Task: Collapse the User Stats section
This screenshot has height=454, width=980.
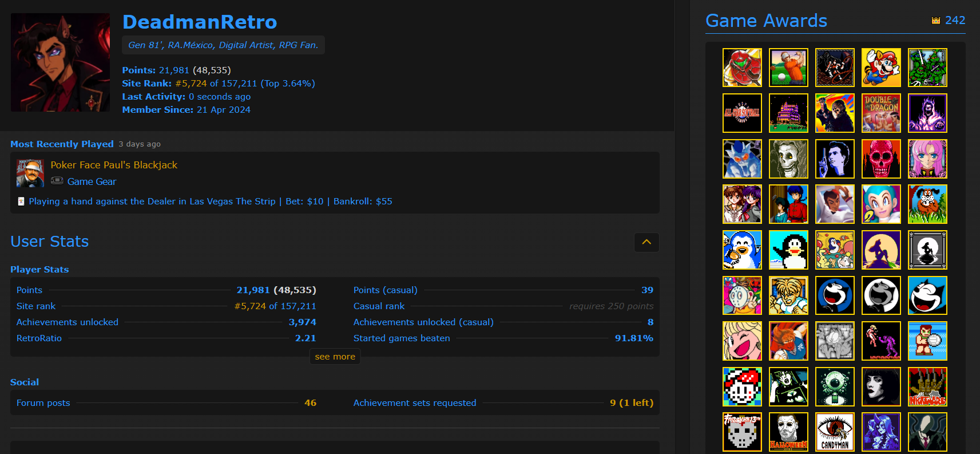Action: pyautogui.click(x=646, y=242)
